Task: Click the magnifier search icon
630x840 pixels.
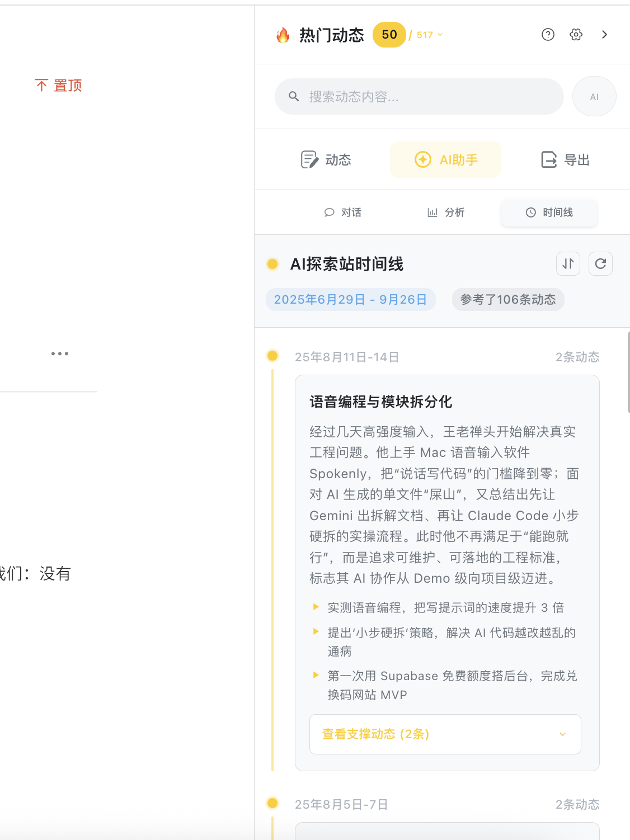Action: coord(294,97)
